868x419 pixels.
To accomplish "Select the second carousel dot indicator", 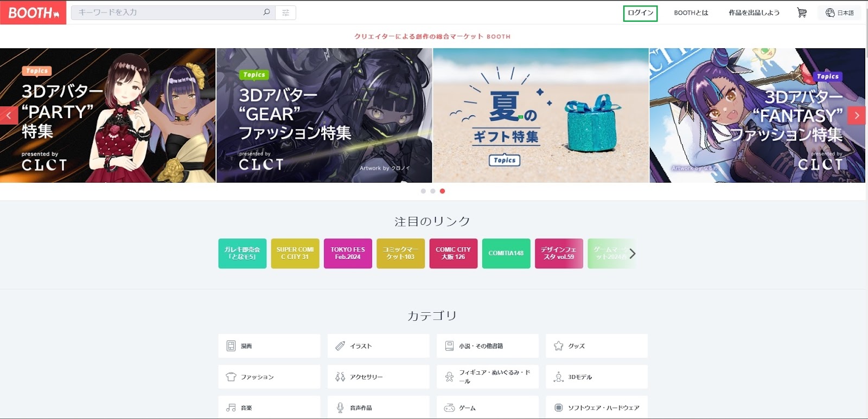I will tap(432, 191).
